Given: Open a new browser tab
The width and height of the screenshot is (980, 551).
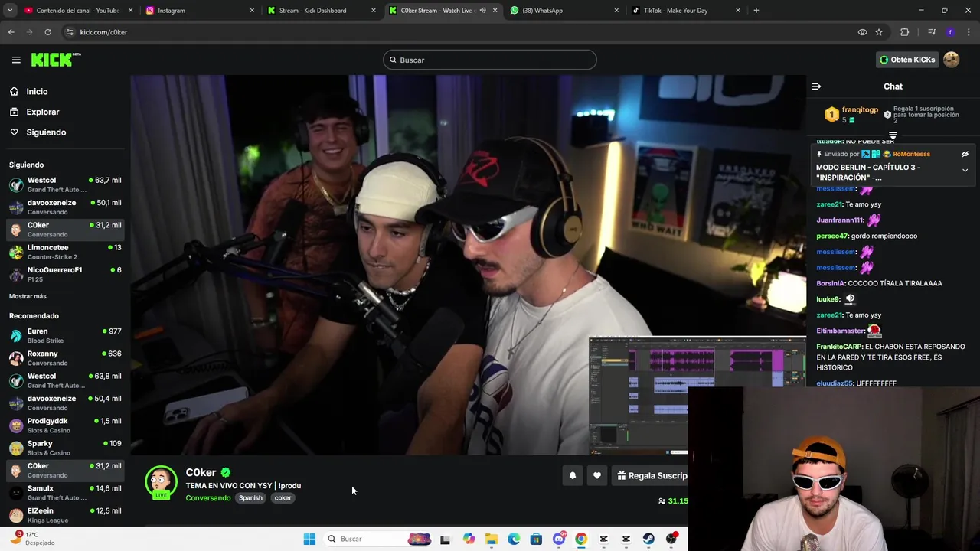Looking at the screenshot, I should (x=756, y=11).
